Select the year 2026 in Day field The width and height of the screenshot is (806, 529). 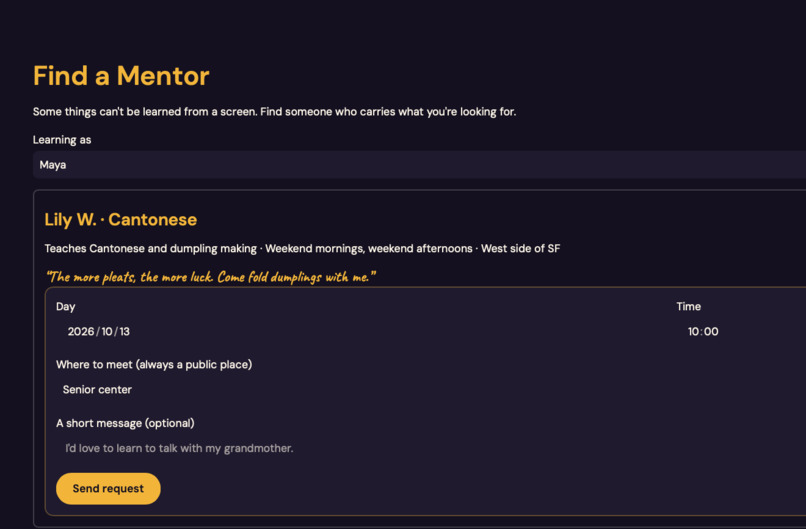[81, 332]
